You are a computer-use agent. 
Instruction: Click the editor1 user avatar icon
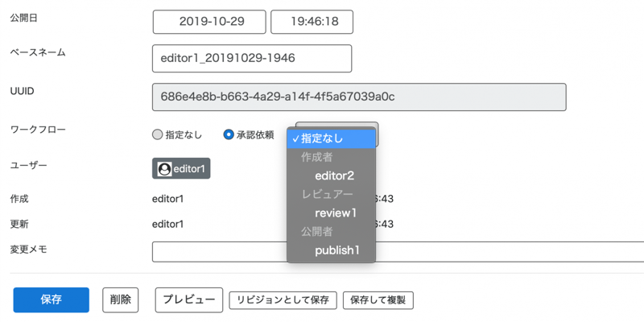[x=164, y=169]
